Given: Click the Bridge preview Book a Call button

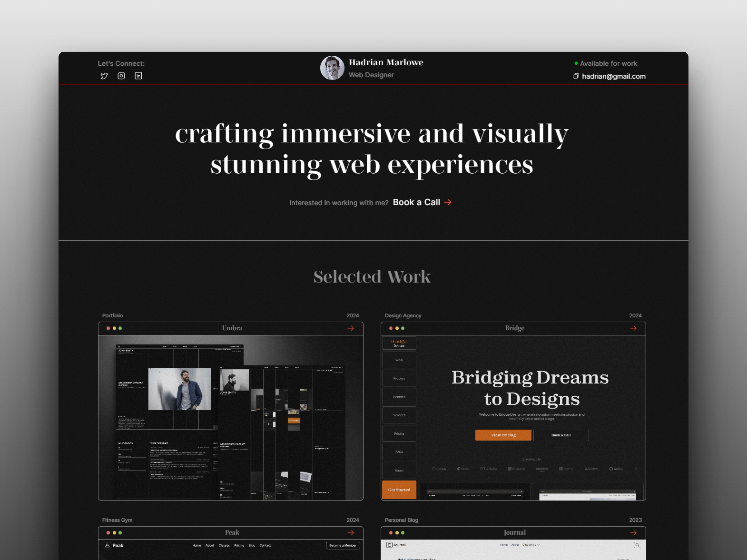Looking at the screenshot, I should (561, 435).
